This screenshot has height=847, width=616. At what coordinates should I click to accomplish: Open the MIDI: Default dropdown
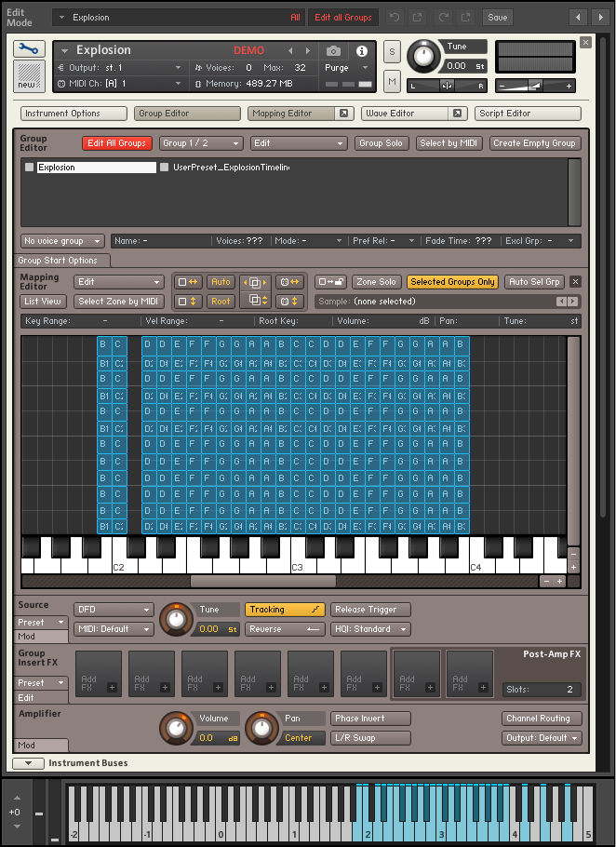click(114, 629)
